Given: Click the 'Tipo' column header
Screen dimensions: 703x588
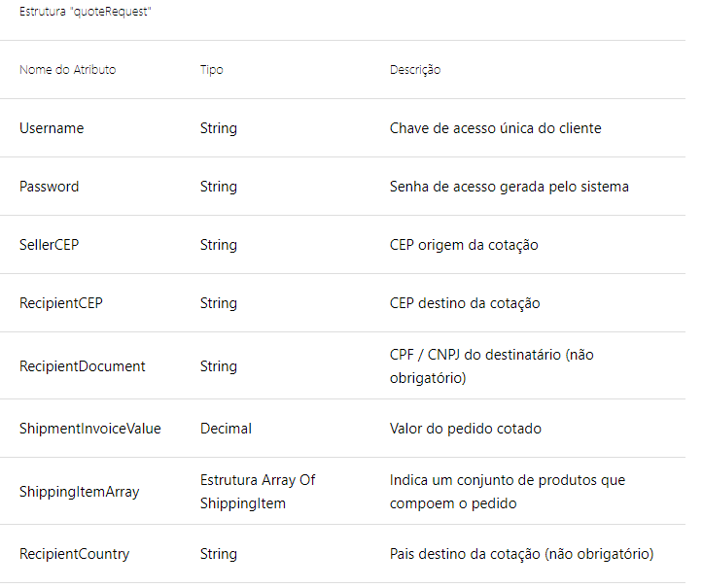Looking at the screenshot, I should pyautogui.click(x=211, y=70).
